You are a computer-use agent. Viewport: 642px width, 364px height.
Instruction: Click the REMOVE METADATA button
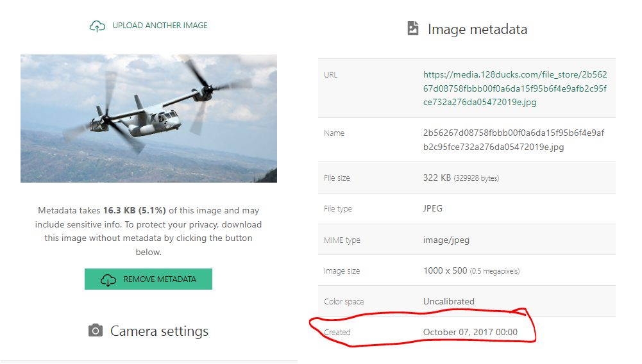coord(148,279)
